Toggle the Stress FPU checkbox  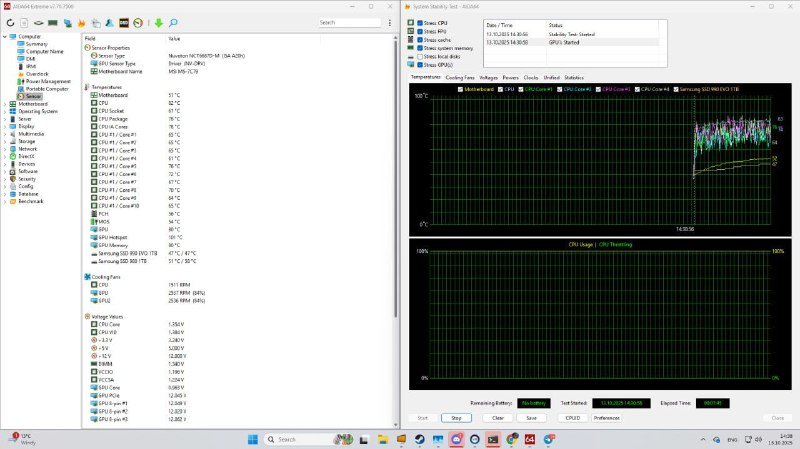point(420,32)
